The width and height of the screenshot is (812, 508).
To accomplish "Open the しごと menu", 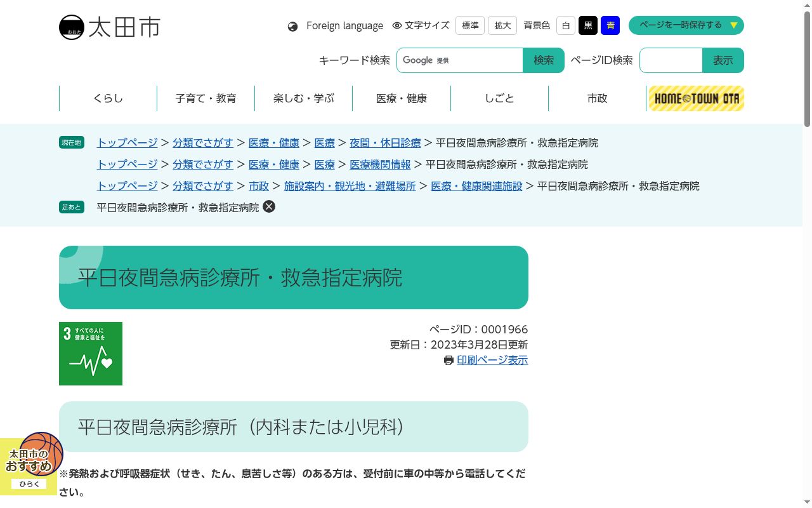I will 499,98.
